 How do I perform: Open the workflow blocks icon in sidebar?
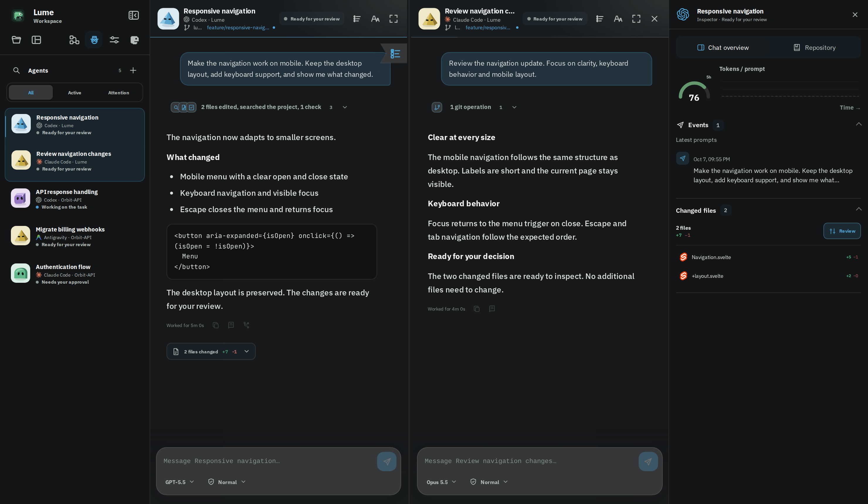click(74, 40)
